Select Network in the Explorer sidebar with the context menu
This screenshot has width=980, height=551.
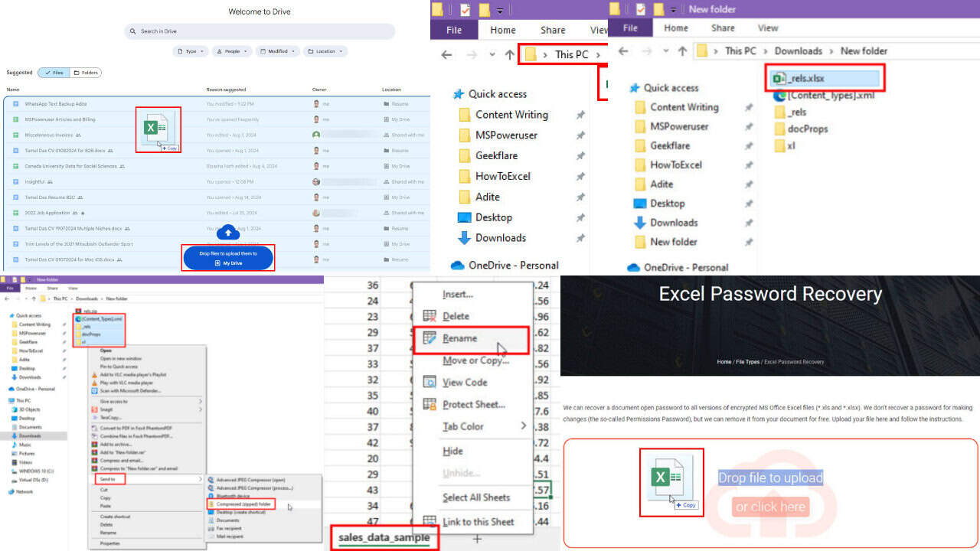tap(21, 491)
